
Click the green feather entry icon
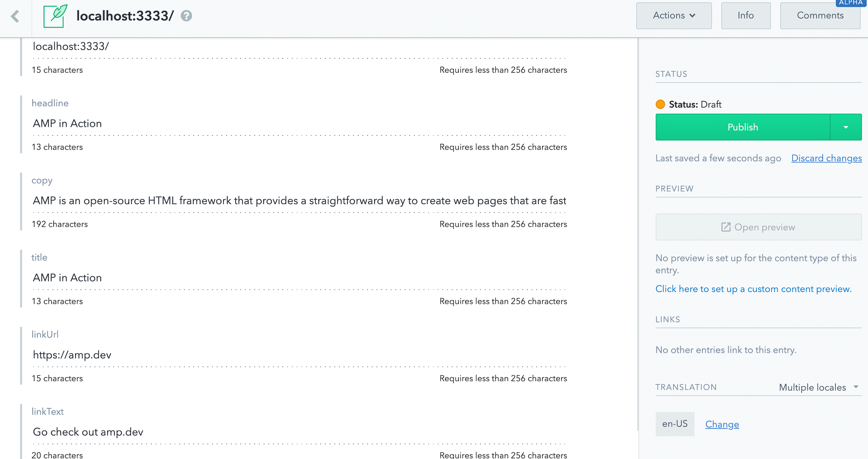(x=55, y=16)
